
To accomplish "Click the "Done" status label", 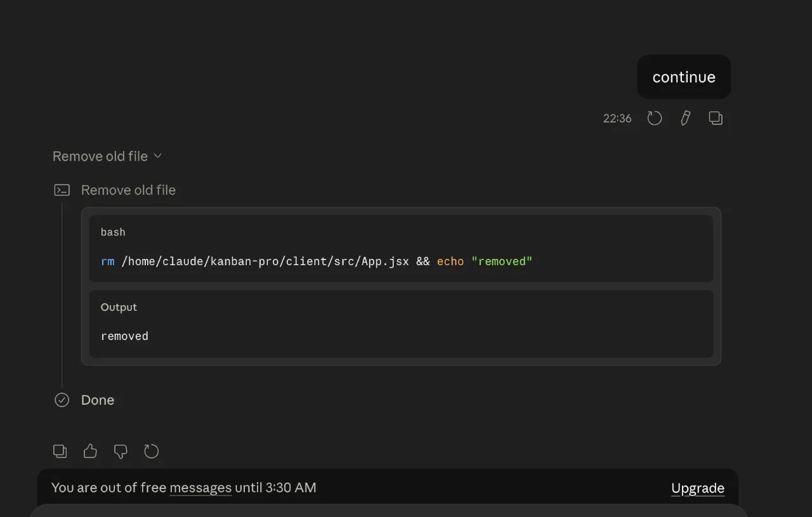I will (98, 400).
